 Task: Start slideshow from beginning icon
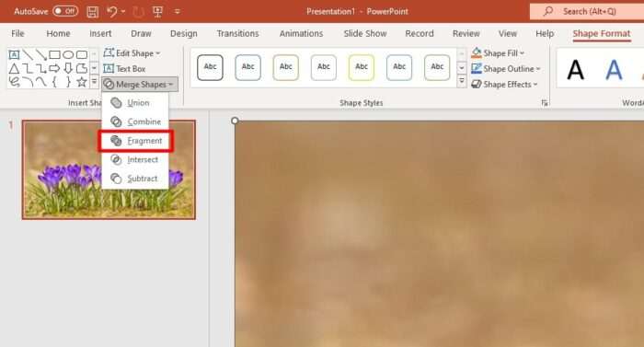point(157,12)
